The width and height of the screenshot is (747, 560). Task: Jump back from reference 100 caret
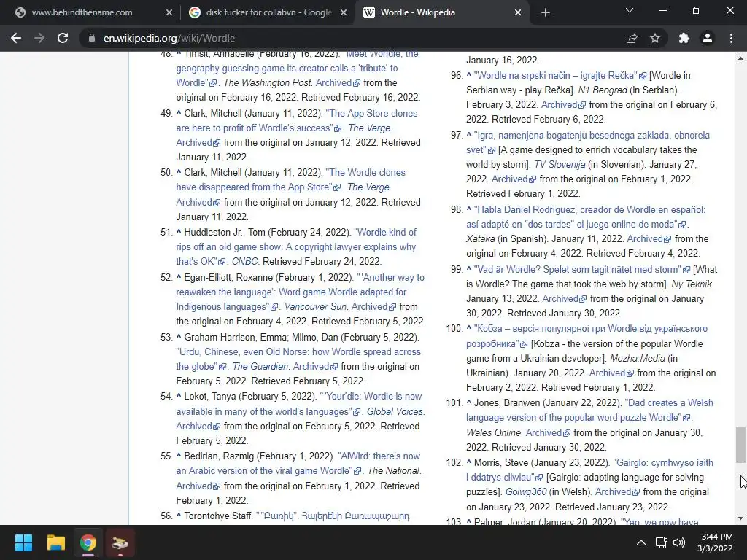tap(469, 329)
